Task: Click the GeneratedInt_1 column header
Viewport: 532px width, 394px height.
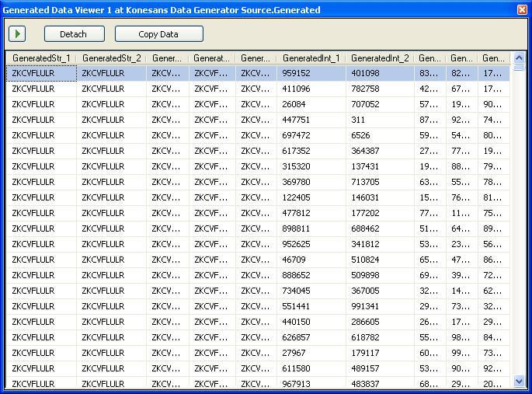Action: click(311, 58)
